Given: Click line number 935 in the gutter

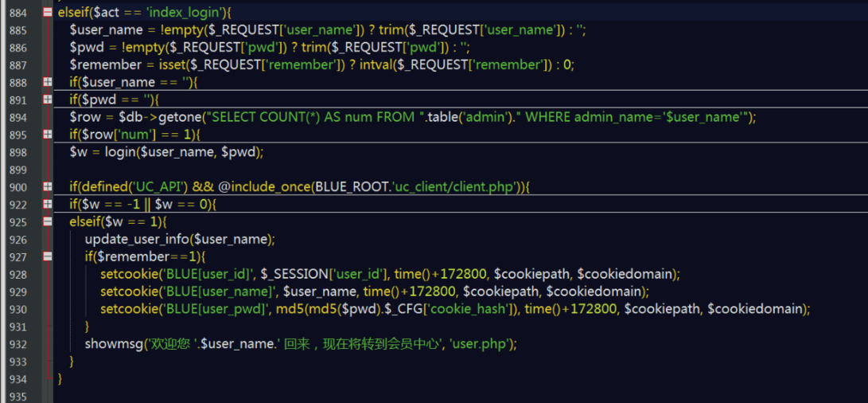Looking at the screenshot, I should 18,397.
